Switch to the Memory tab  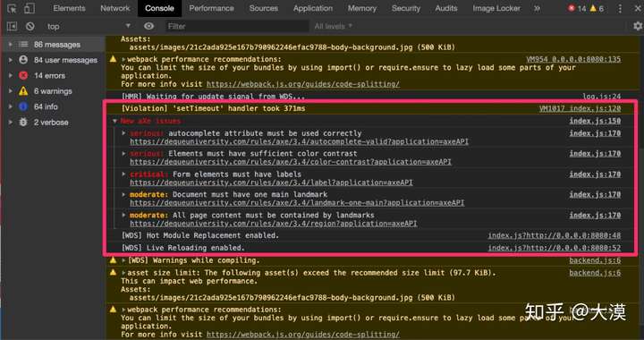click(x=362, y=8)
